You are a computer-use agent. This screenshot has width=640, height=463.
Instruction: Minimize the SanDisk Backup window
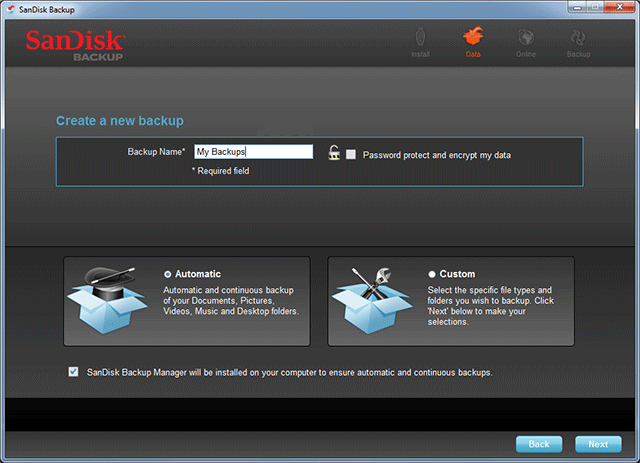coord(578,7)
